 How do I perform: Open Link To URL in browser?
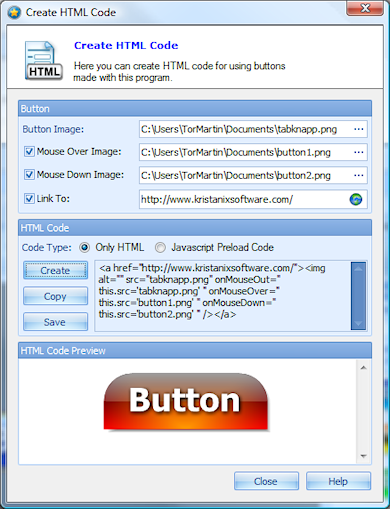pyautogui.click(x=356, y=199)
